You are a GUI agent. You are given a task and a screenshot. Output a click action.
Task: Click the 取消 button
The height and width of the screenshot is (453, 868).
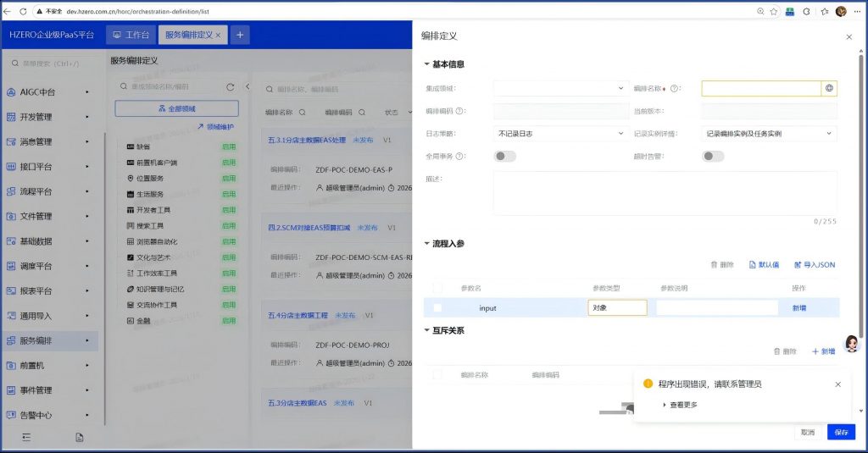(808, 433)
